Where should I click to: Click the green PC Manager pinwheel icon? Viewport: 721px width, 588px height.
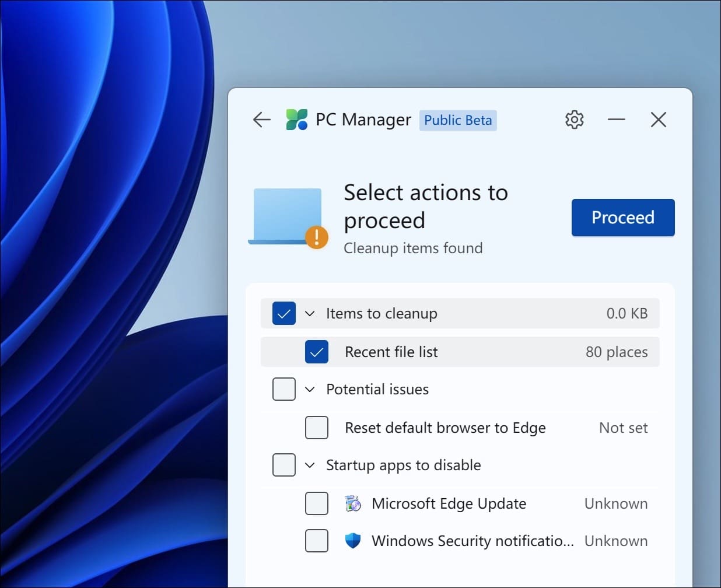(296, 119)
